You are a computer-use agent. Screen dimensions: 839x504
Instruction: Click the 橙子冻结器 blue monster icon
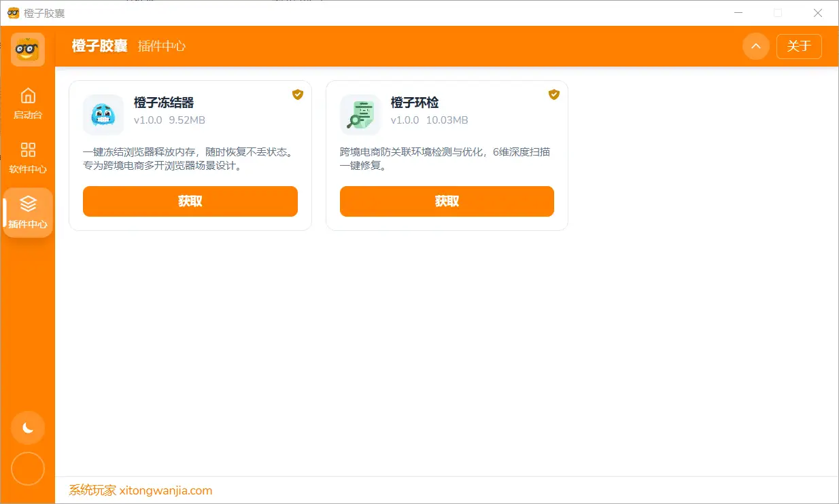coord(103,115)
